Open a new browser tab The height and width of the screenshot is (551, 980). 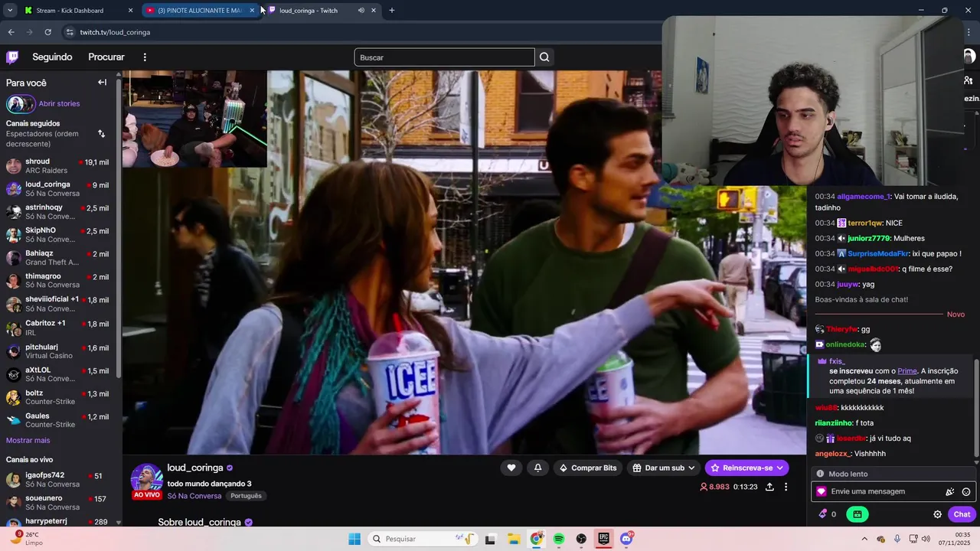pyautogui.click(x=392, y=10)
